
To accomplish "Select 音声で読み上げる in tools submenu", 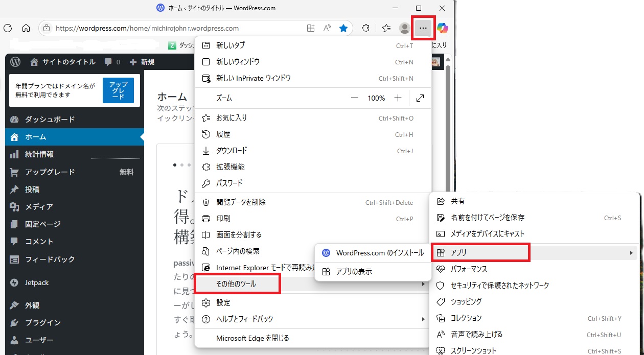I will pyautogui.click(x=535, y=335).
